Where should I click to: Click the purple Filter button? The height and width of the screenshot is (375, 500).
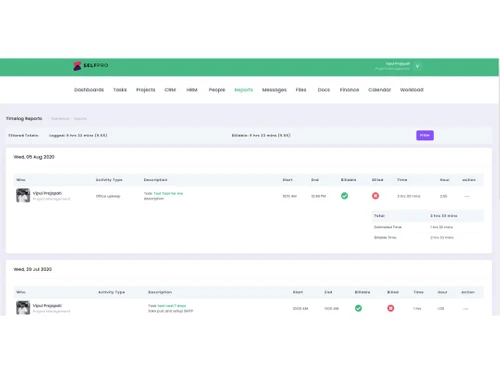[425, 135]
